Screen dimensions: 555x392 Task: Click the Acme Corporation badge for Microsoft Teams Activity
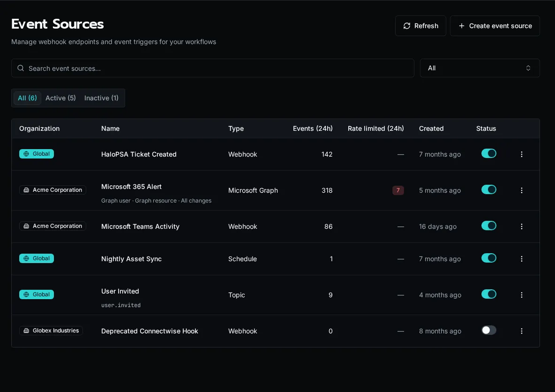click(x=52, y=226)
